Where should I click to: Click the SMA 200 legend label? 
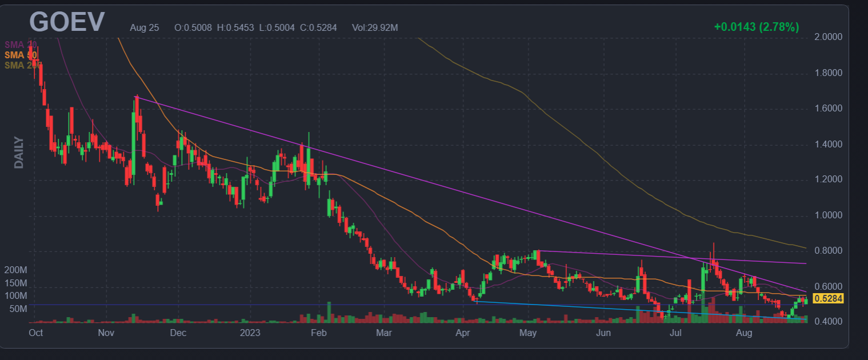(x=23, y=65)
